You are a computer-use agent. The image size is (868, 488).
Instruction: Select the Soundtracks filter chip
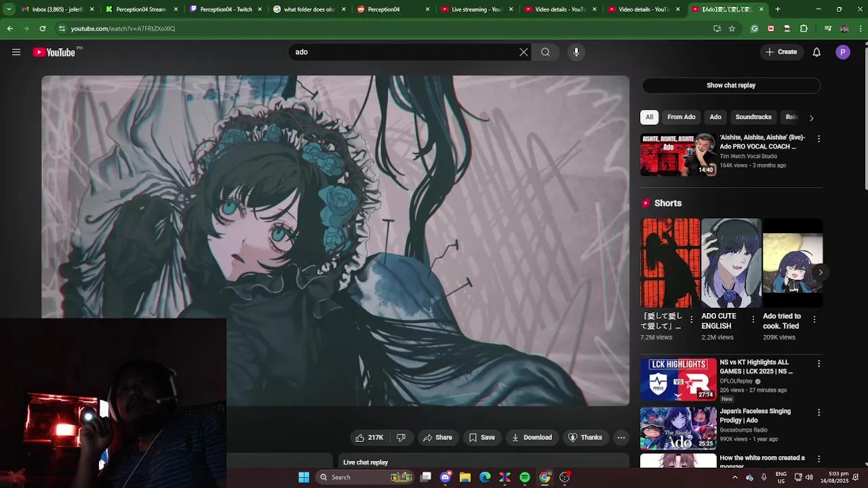point(753,117)
